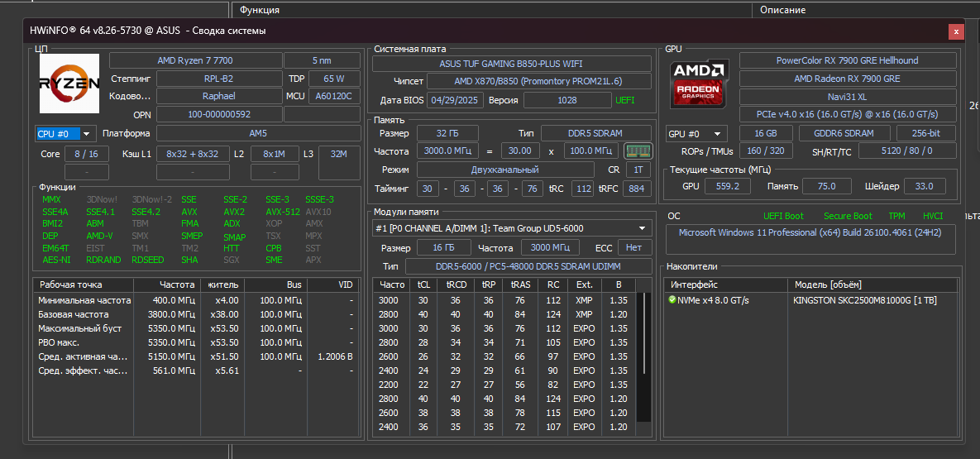The image size is (980, 459).
Task: Click the Описание column header in background window
Action: click(x=782, y=10)
